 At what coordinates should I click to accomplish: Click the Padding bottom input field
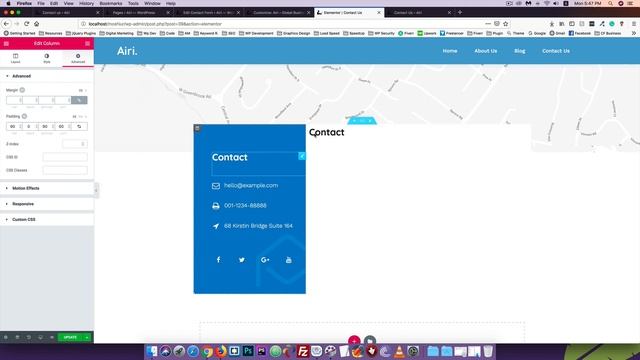pyautogui.click(x=47, y=127)
